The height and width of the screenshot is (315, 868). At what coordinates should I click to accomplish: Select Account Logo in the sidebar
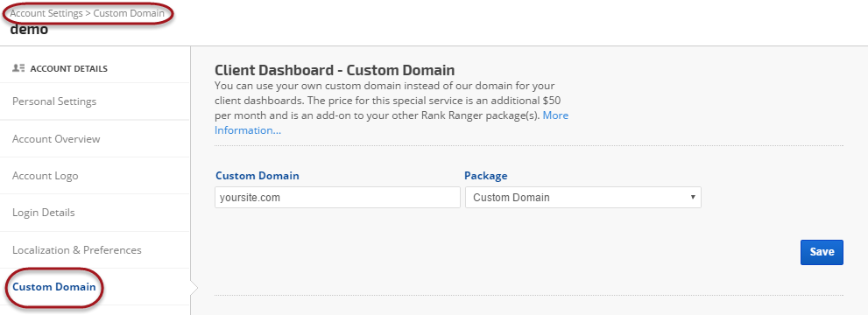45,176
